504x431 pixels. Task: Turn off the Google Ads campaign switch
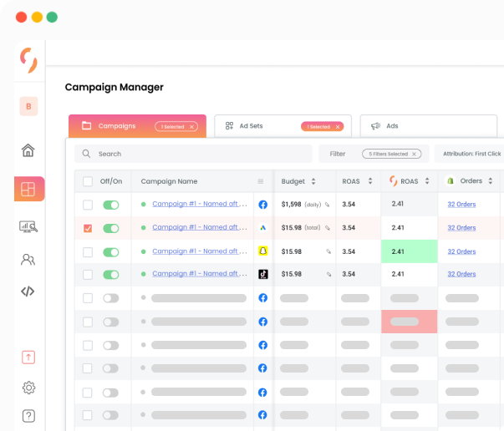[111, 228]
